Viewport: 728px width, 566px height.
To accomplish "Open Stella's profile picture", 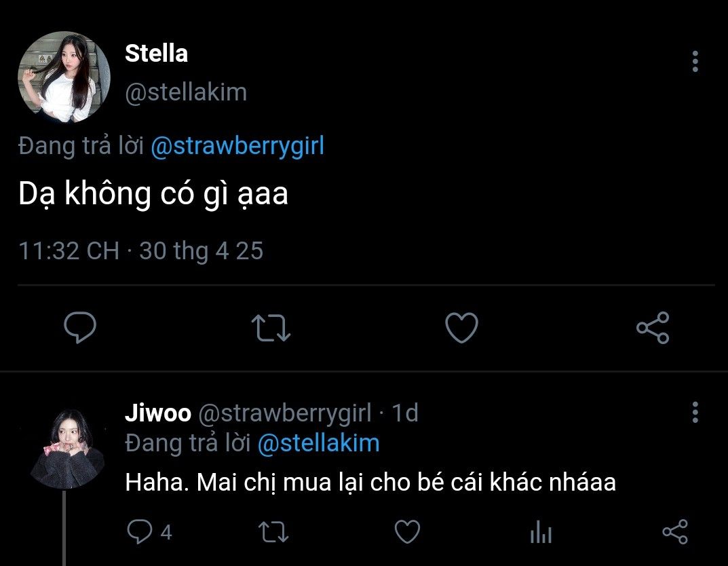I will pos(64,77).
